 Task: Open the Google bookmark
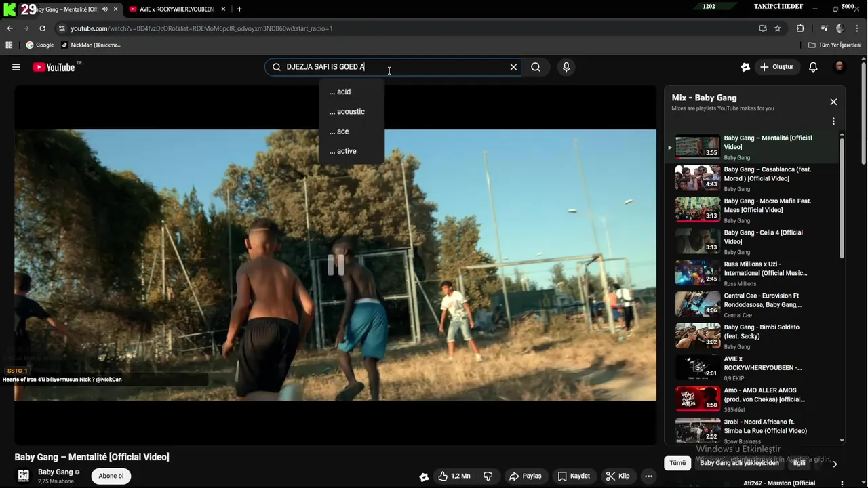(40, 45)
